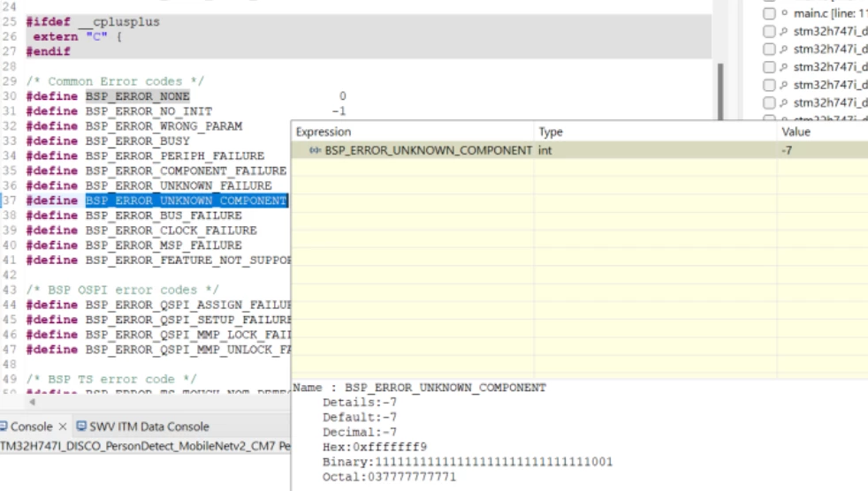The image size is (868, 491).
Task: Click the editor's vertical scrollbar thumb
Action: click(x=720, y=91)
